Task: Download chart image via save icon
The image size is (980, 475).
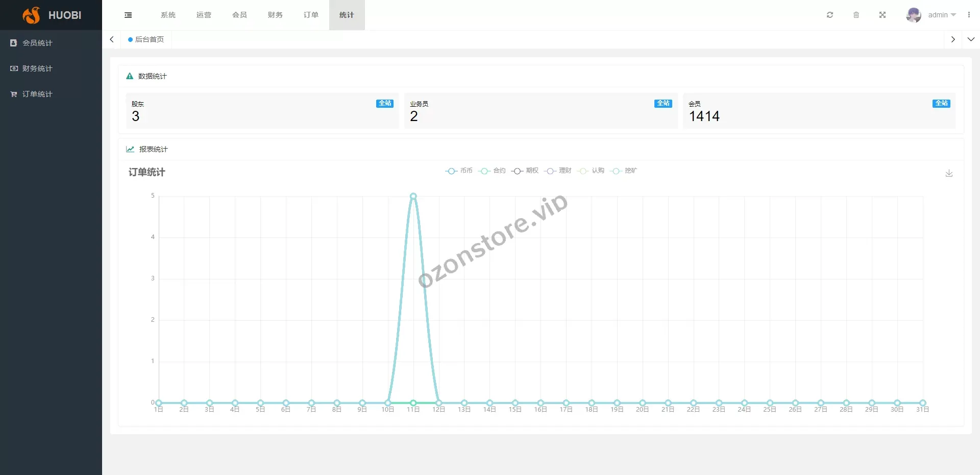Action: [x=949, y=174]
